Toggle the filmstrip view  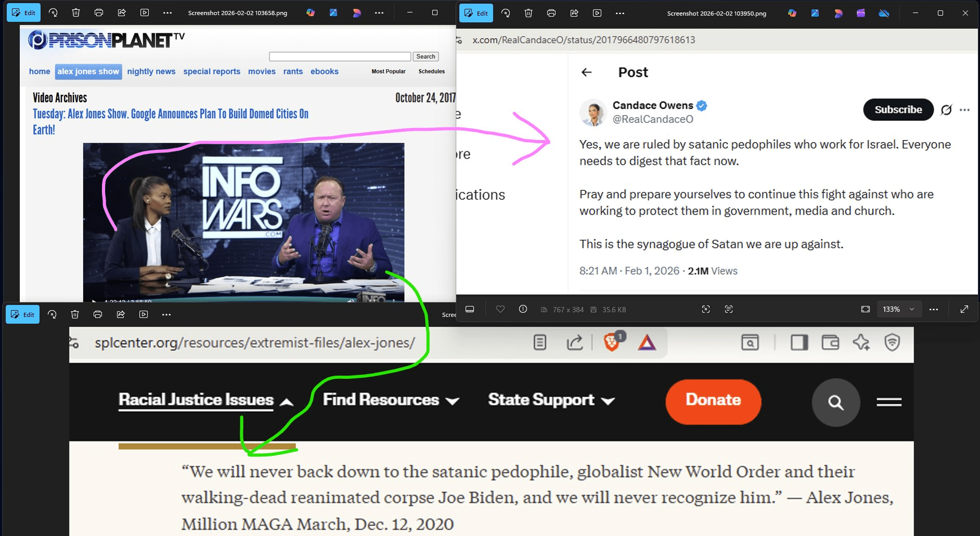470,309
